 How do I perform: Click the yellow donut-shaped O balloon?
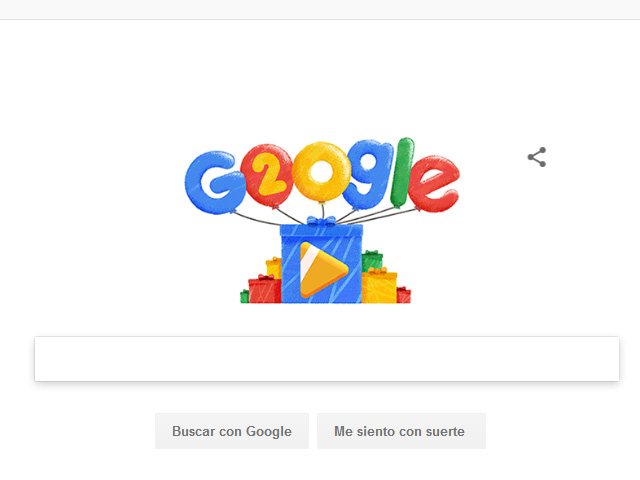click(x=322, y=171)
